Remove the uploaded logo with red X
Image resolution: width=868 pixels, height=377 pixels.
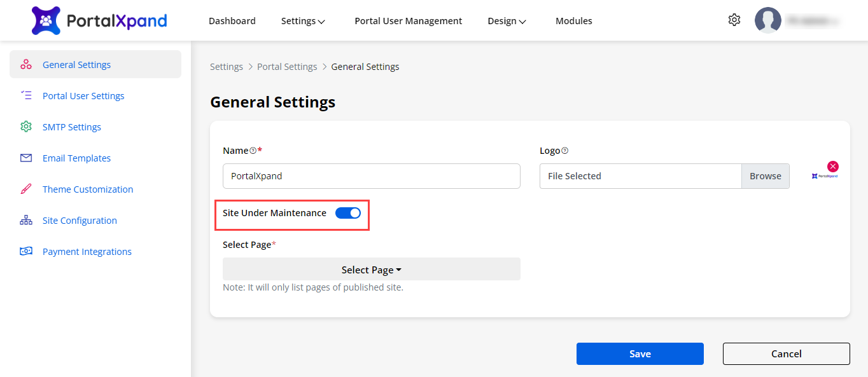pyautogui.click(x=832, y=167)
